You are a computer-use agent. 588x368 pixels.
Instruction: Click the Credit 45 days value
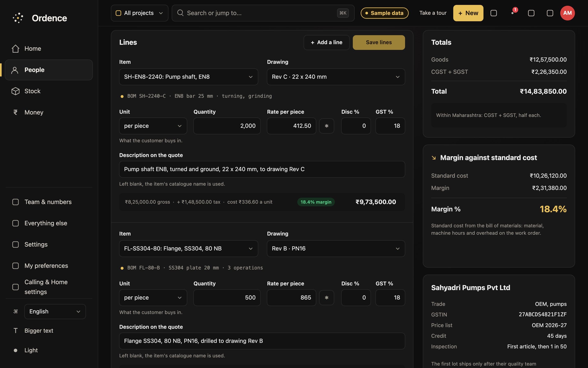(557, 336)
